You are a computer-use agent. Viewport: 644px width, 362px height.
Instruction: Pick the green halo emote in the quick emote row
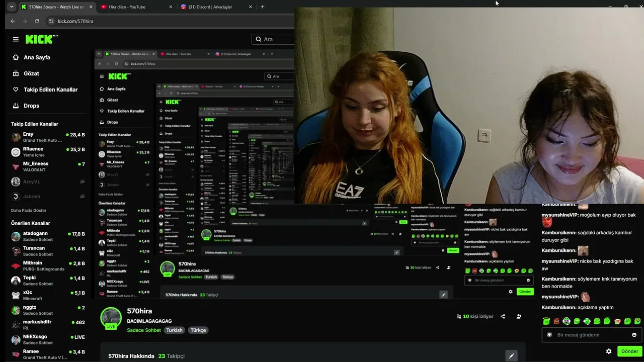pos(546,321)
